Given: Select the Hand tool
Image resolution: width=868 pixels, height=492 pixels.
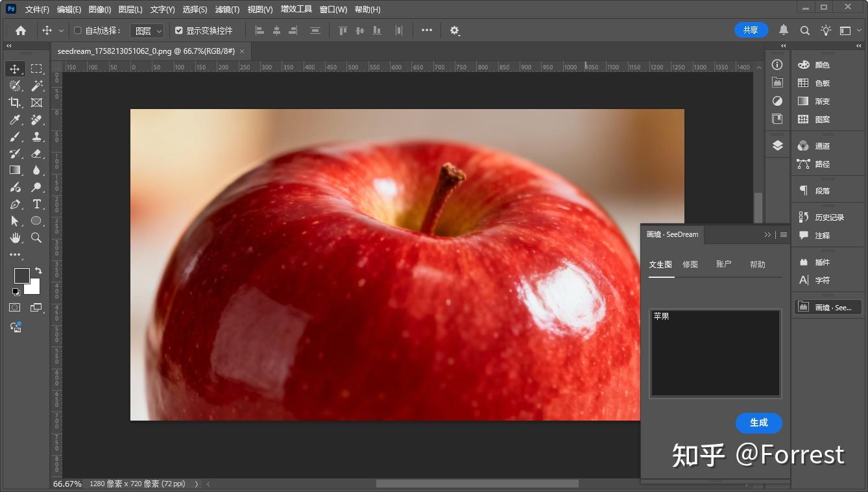Looking at the screenshot, I should click(15, 238).
